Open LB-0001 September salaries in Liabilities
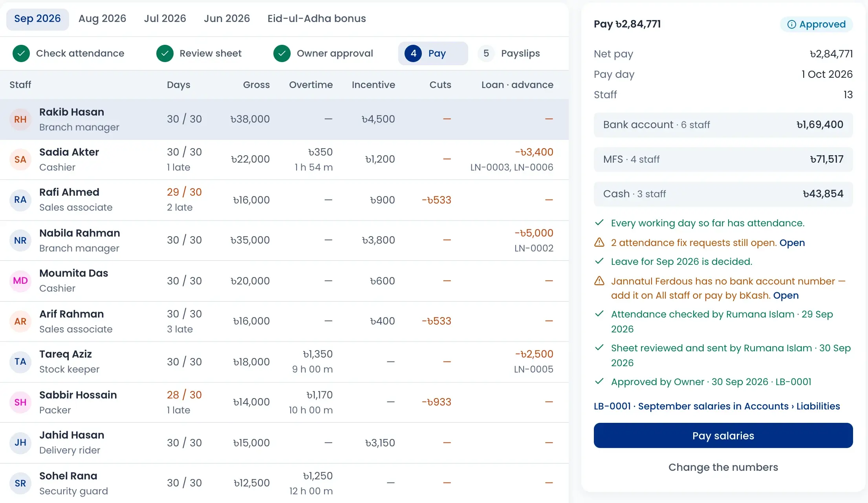Image resolution: width=868 pixels, height=503 pixels. (x=717, y=406)
